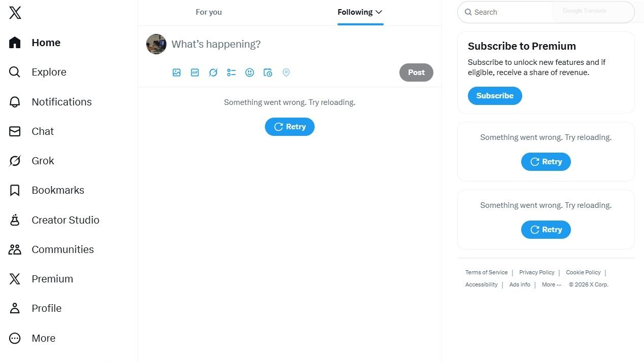Add a media image to the post
Screen dimensions: 644x362
coord(177,73)
